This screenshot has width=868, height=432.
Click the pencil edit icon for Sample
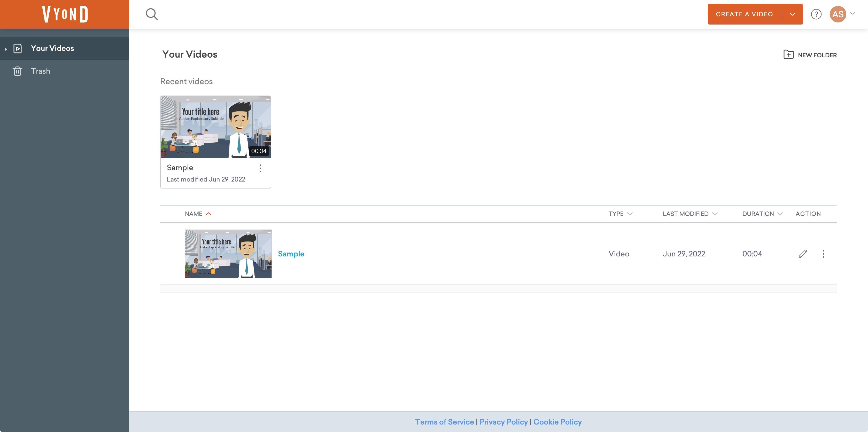(803, 254)
